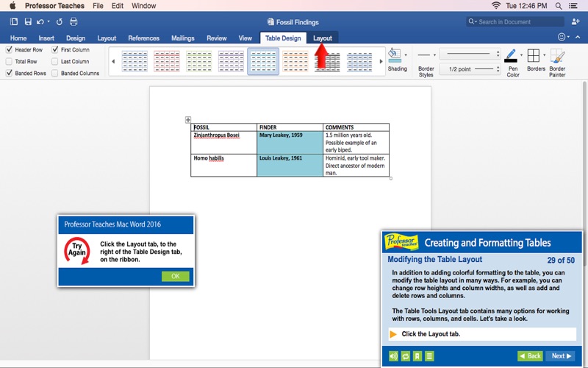Viewport: 588px width, 368px height.
Task: Toggle the Header Row checkbox
Action: point(10,49)
